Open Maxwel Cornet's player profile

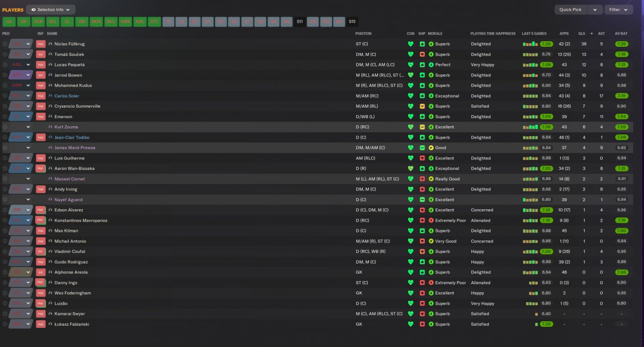(x=69, y=179)
